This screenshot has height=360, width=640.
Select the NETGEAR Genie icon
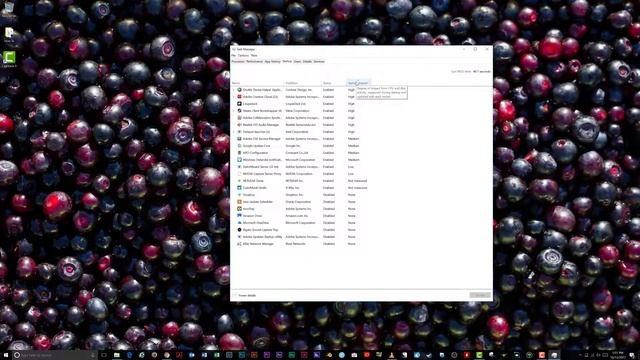point(239,181)
